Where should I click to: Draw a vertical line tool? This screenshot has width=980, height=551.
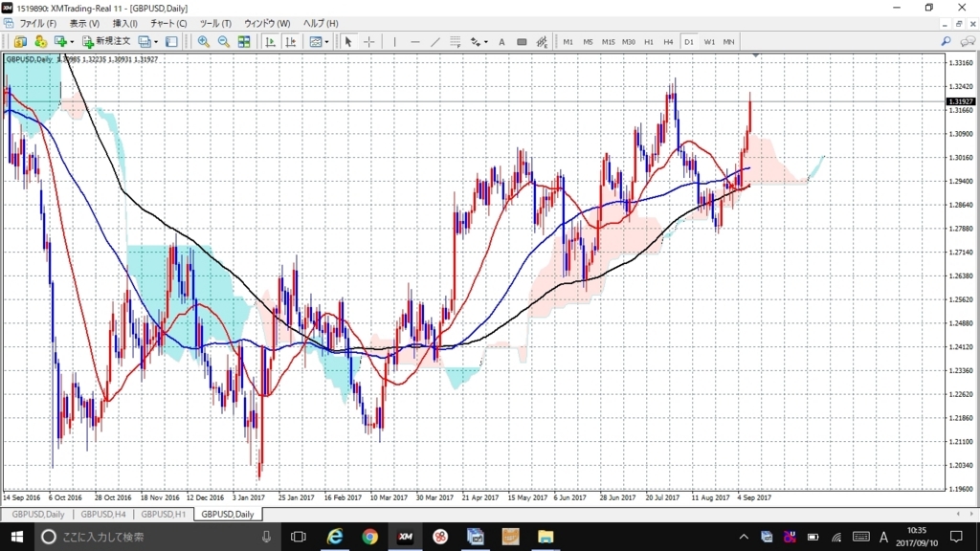click(394, 42)
